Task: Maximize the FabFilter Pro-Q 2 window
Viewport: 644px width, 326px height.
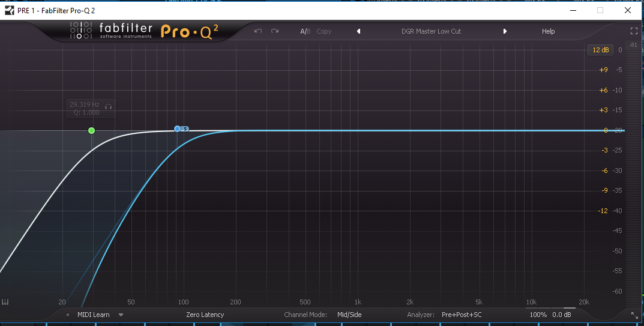Action: [600, 10]
